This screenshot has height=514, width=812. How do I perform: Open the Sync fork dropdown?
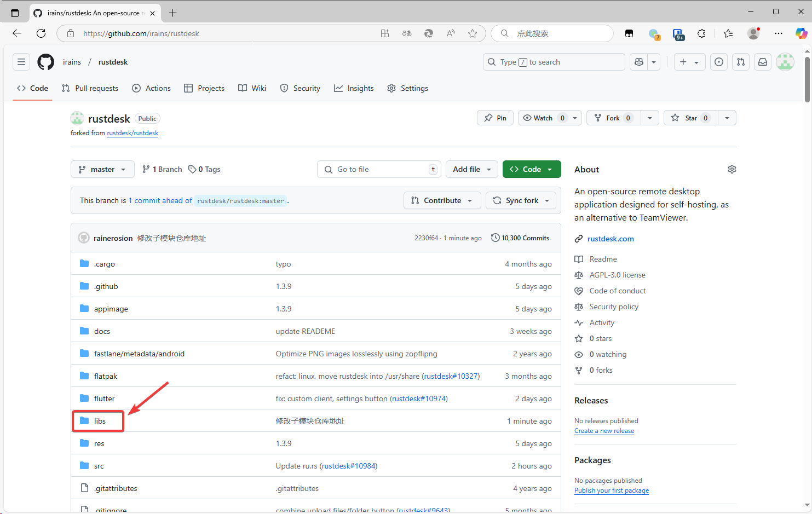[x=521, y=200]
